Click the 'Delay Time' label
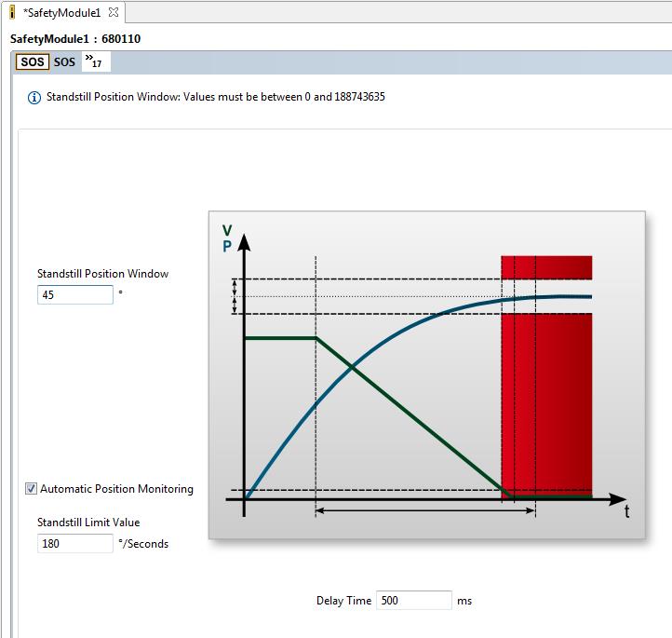Screen dimensions: 672x638 click(343, 600)
